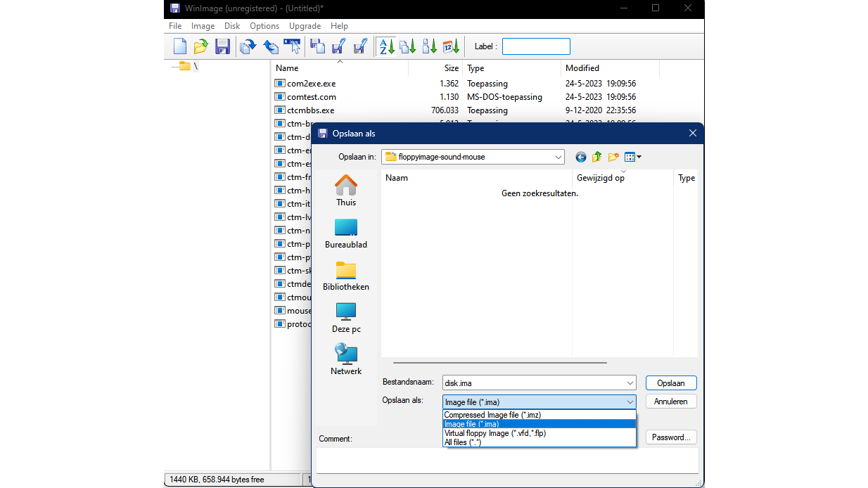Open Bureaublad desktop location

(346, 233)
